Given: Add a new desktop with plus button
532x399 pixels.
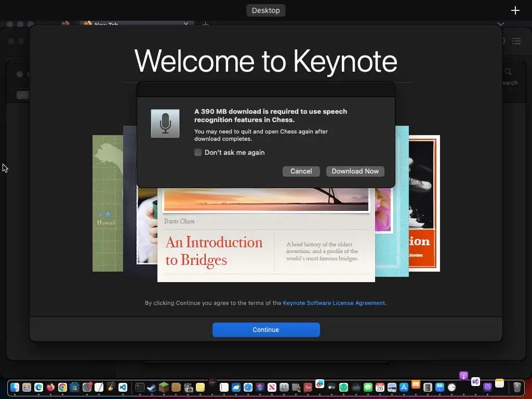Looking at the screenshot, I should coord(515,10).
